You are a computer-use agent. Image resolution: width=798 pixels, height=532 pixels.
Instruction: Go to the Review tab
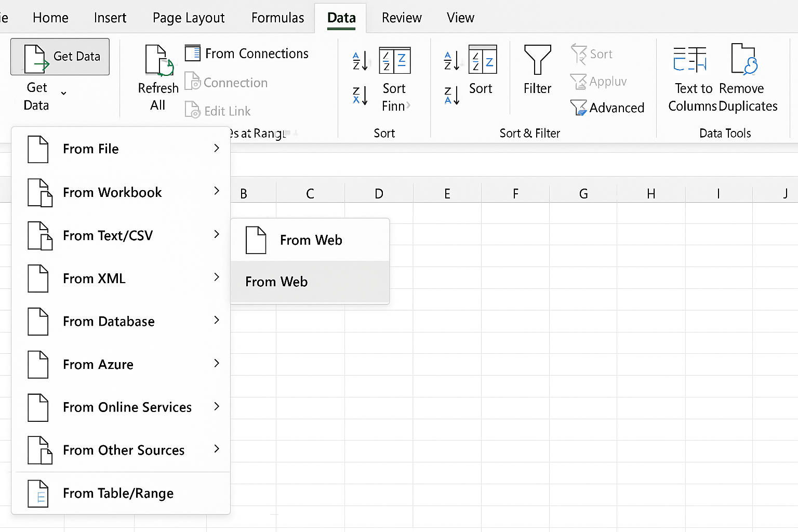tap(402, 18)
